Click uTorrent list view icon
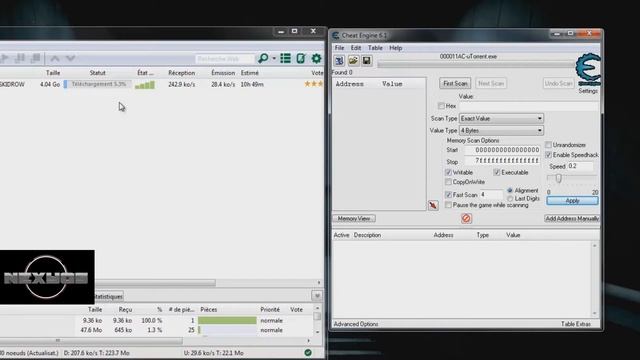The image size is (640, 360). (x=285, y=58)
